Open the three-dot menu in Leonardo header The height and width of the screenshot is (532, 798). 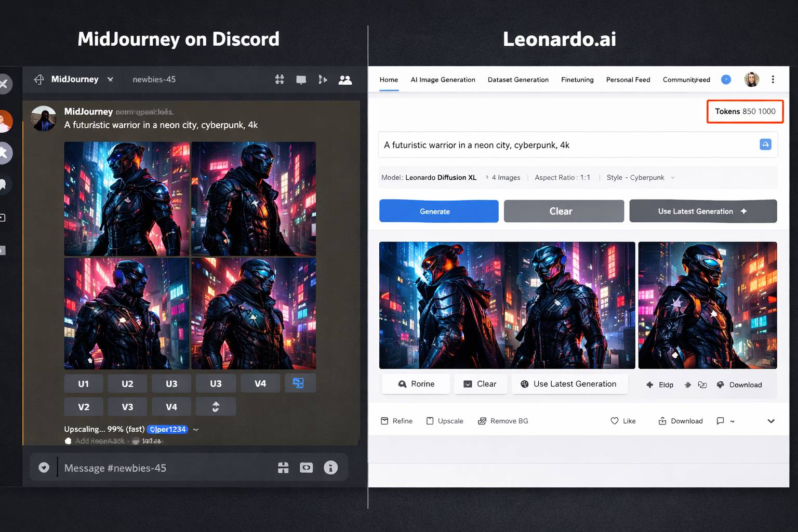point(773,79)
